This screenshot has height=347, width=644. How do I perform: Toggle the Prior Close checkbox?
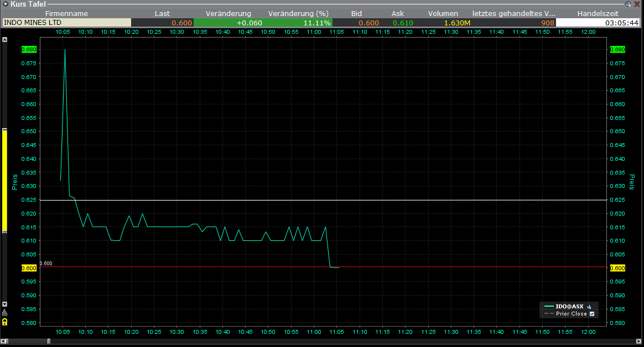tap(592, 314)
